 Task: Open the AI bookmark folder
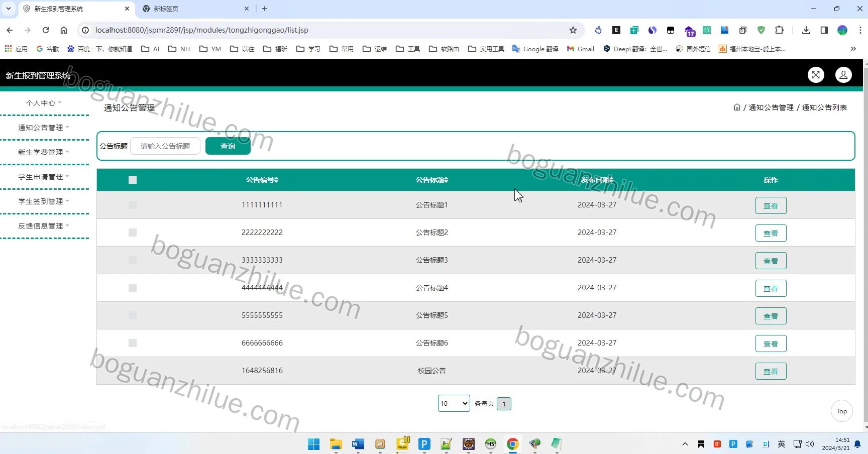pos(150,49)
